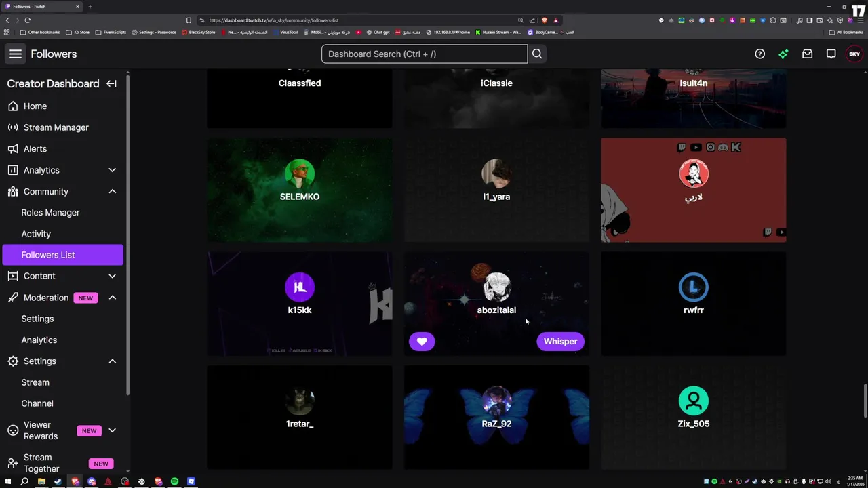Click the Whisper button on abozitalal card

(560, 342)
